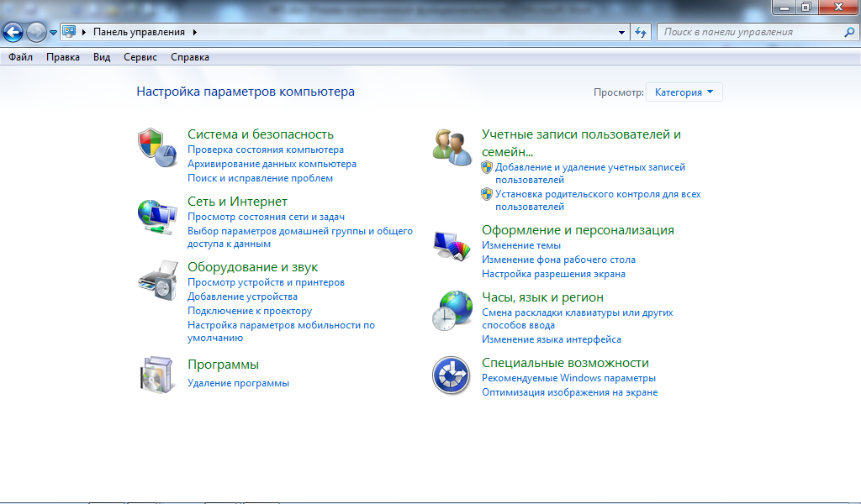The image size is (861, 504).
Task: Click 'Изменение фона рабочего стола' link
Action: (x=558, y=260)
